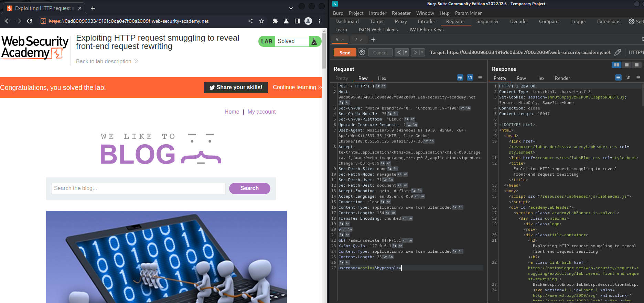The height and width of the screenshot is (303, 644).
Task: Toggle word wrap in Request panel
Action: click(460, 78)
